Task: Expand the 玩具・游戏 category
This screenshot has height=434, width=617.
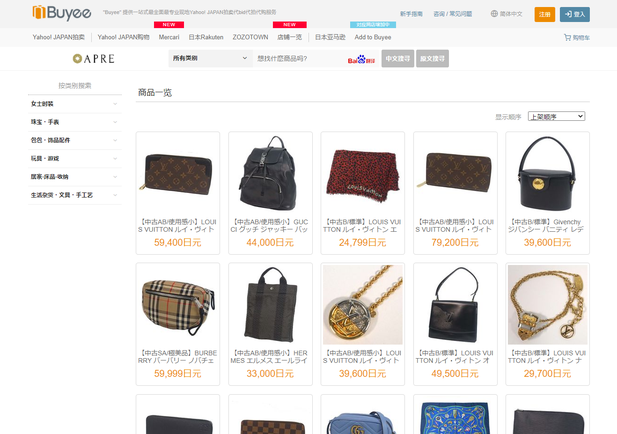Action: (74, 159)
